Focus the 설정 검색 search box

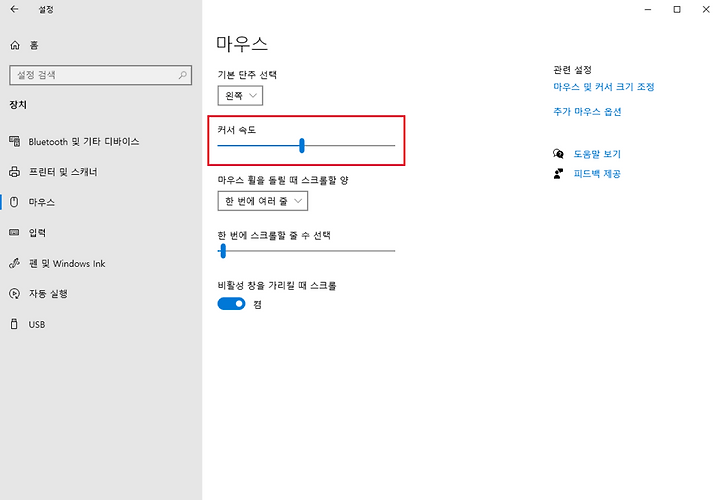click(x=101, y=75)
